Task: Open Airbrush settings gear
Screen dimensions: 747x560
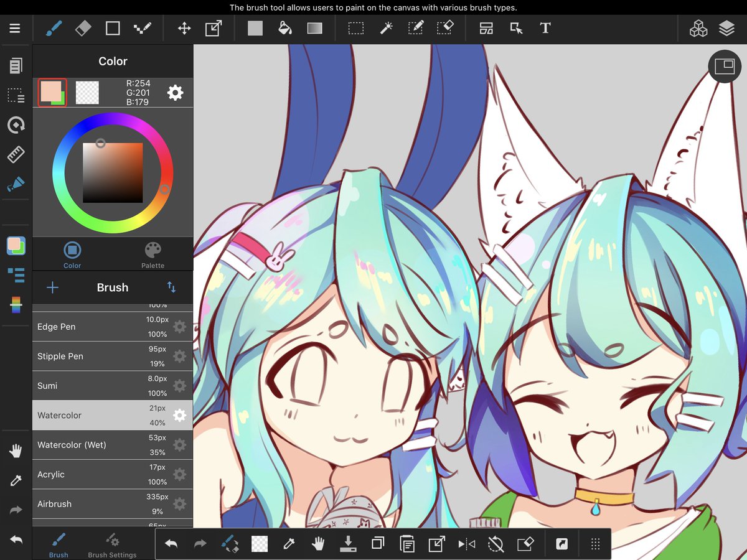Action: [x=180, y=504]
